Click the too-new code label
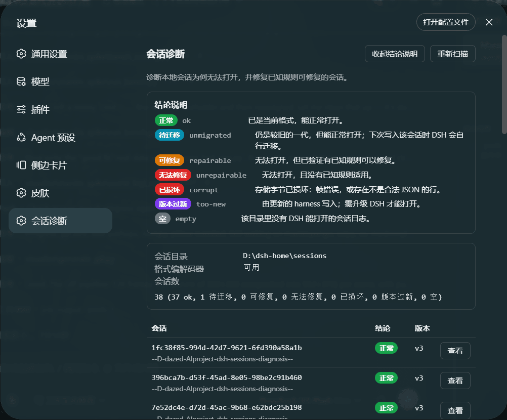 [211, 204]
